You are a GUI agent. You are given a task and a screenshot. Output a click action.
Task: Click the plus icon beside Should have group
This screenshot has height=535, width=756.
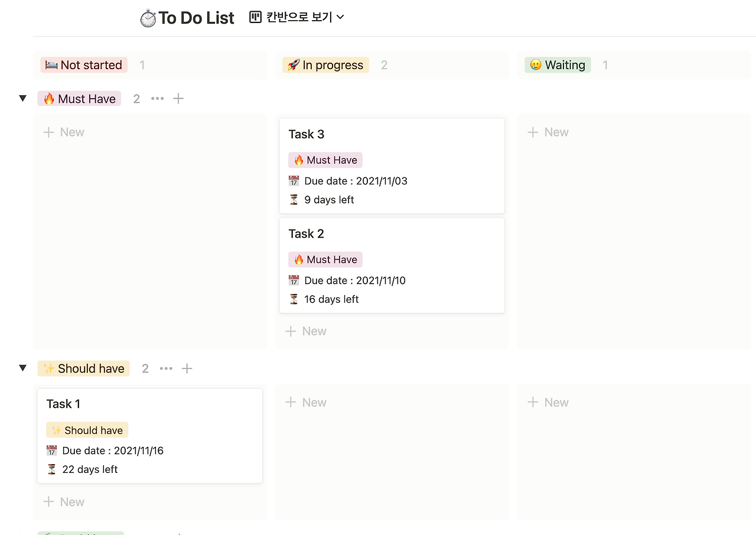pyautogui.click(x=187, y=368)
